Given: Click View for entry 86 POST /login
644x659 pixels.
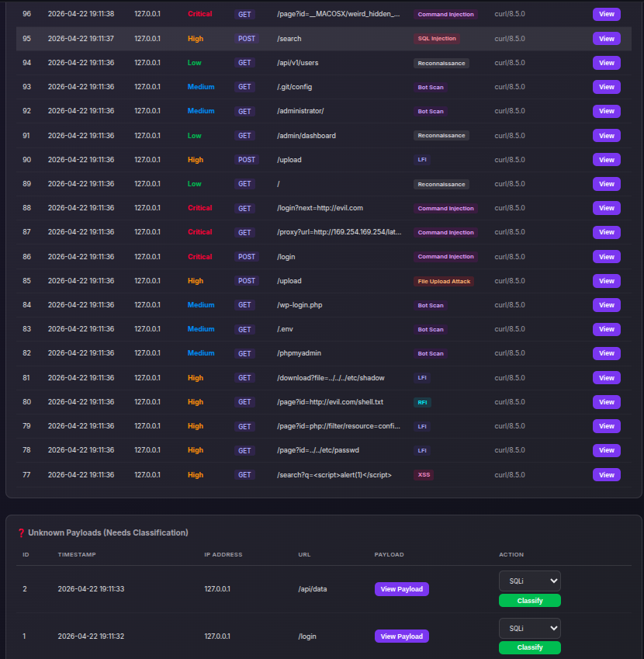Looking at the screenshot, I should click(606, 257).
